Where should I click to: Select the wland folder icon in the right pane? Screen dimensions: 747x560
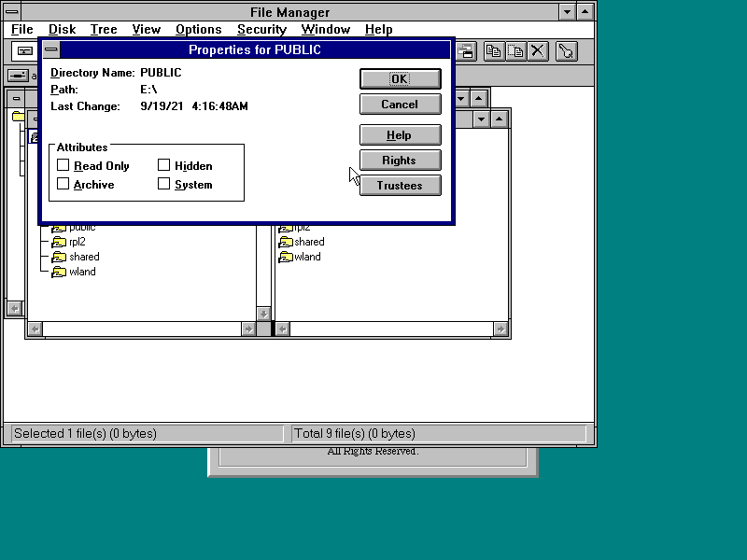286,258
